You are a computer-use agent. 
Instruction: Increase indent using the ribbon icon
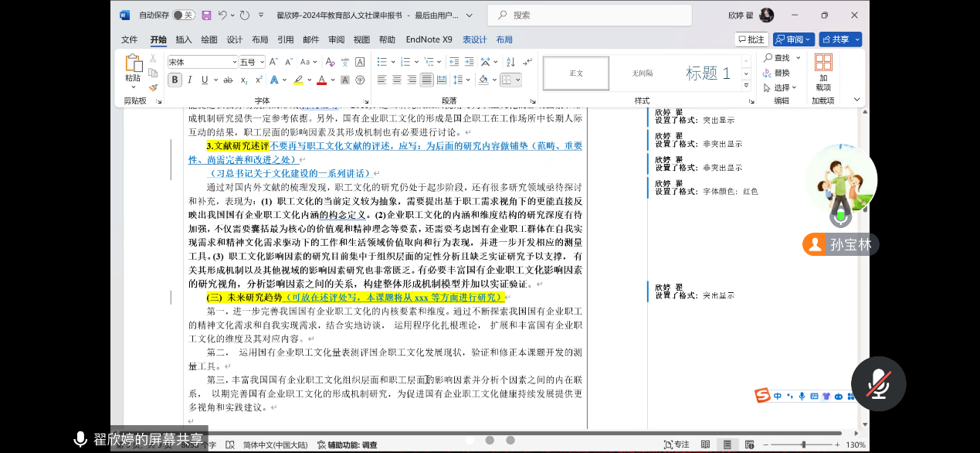tap(467, 62)
